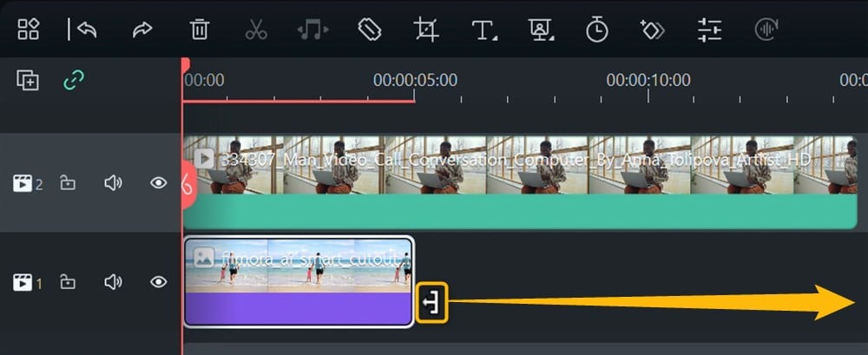Lock video track 2
Screen dimensions: 868x355
point(68,183)
